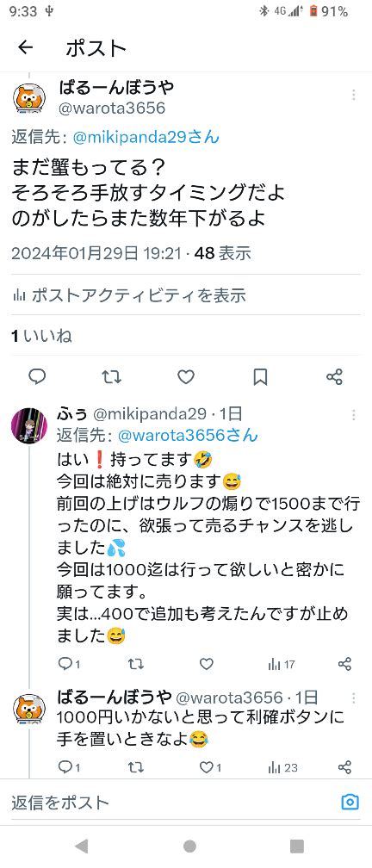Tap the Android home button
This screenshot has width=372, height=868.
[189, 846]
